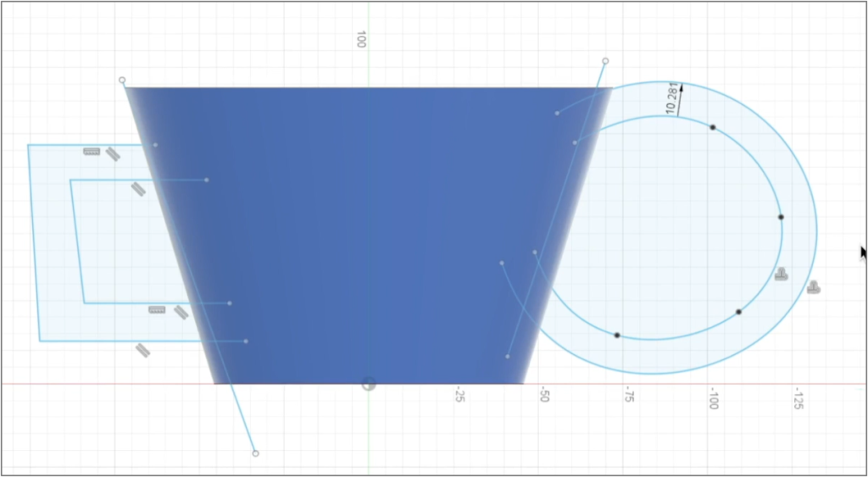This screenshot has height=477, width=868.
Task: Select the blue cone body
Action: tap(369, 237)
